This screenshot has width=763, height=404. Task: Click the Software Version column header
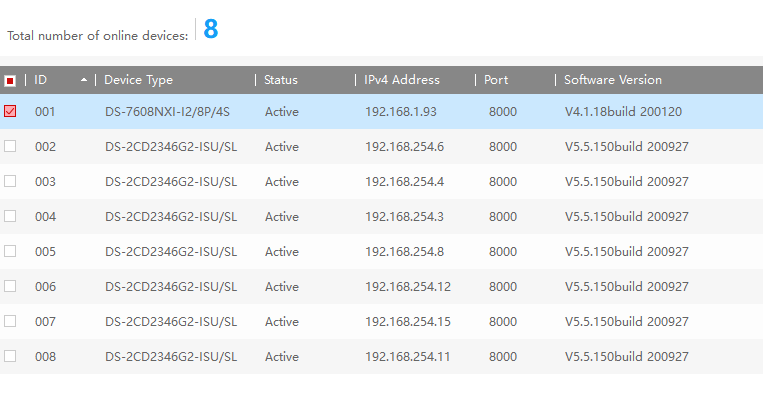[x=613, y=80]
